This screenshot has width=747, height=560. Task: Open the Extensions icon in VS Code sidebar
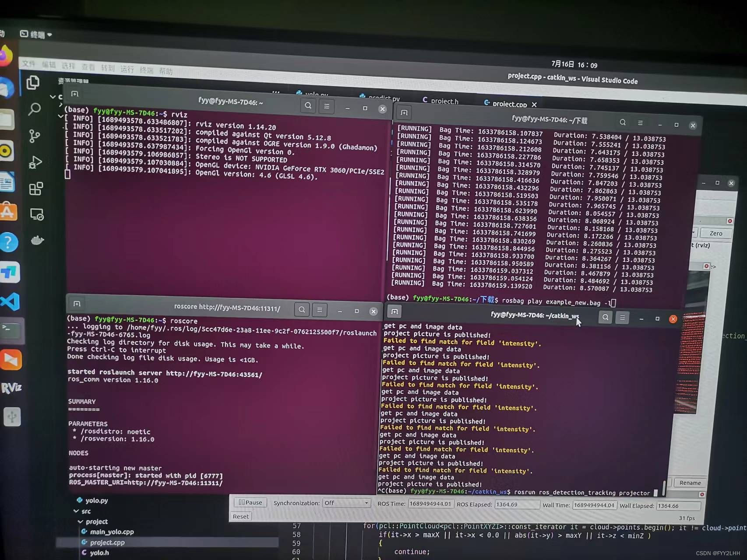click(x=36, y=189)
